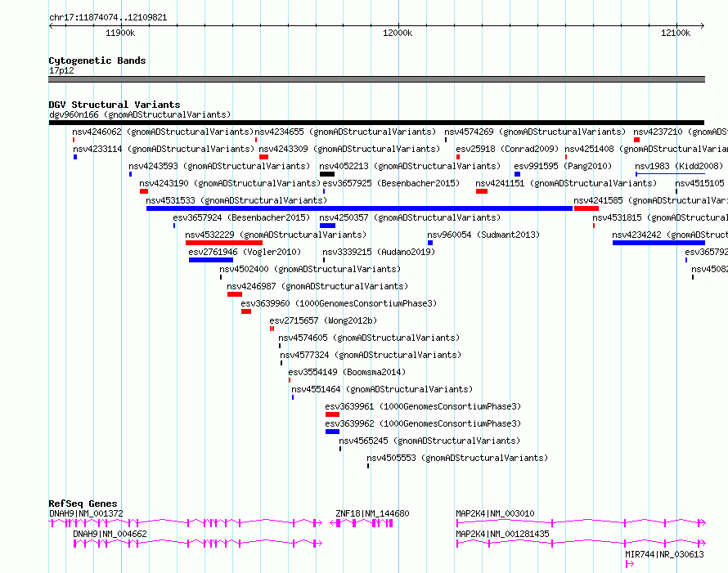Select the black dgv960n166 variant bar

click(x=376, y=123)
